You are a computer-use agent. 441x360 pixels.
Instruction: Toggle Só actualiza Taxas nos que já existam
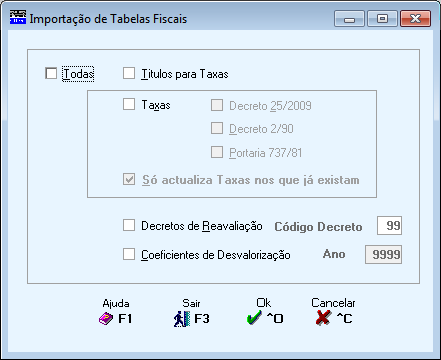[129, 179]
